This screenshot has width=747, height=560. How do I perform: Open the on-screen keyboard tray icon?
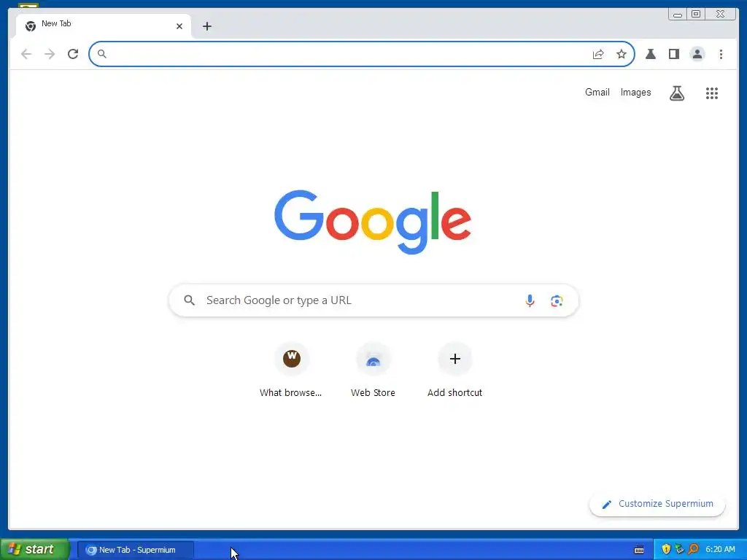click(x=639, y=550)
